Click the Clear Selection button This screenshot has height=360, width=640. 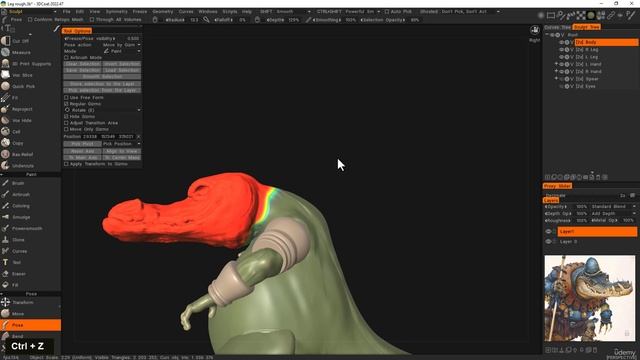click(x=82, y=64)
